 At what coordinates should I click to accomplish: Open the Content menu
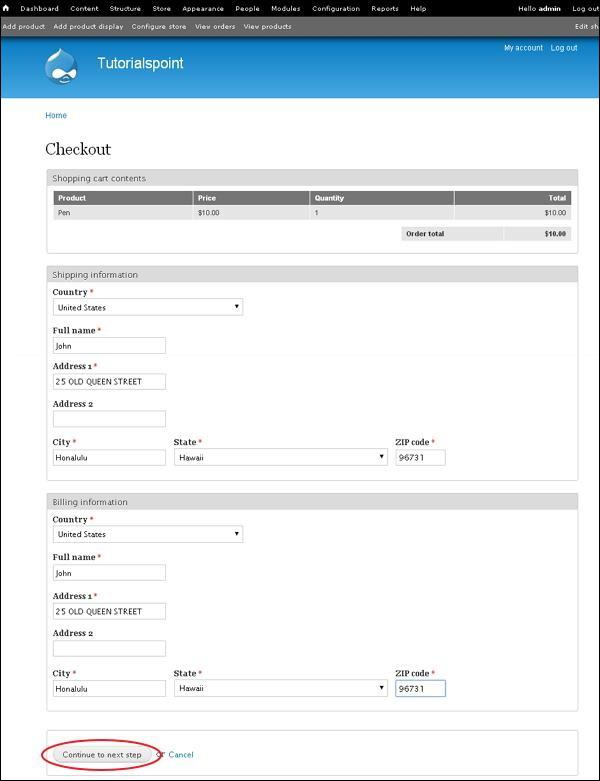(x=84, y=8)
